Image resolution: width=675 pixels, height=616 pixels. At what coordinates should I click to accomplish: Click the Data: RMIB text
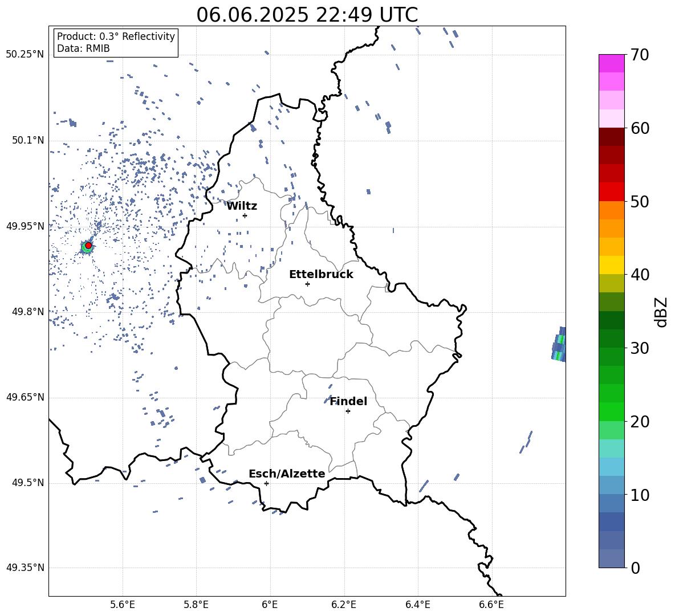click(83, 48)
